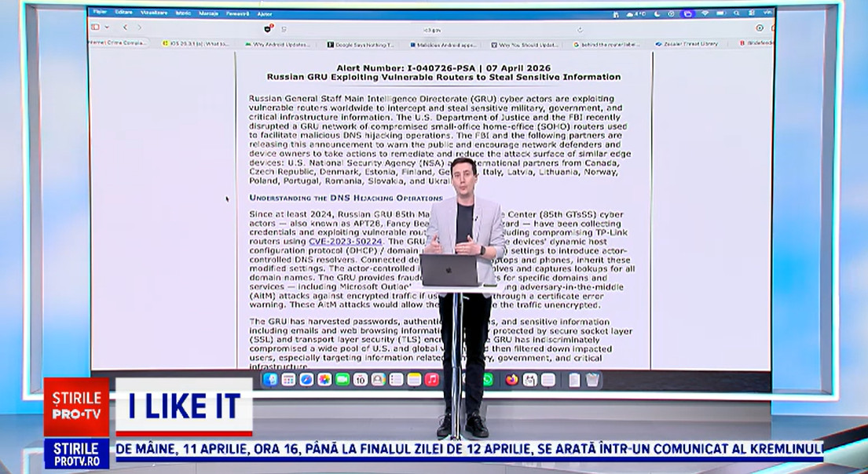Click the Safari sidebar toggle button
This screenshot has height=474, width=868.
pos(97,27)
